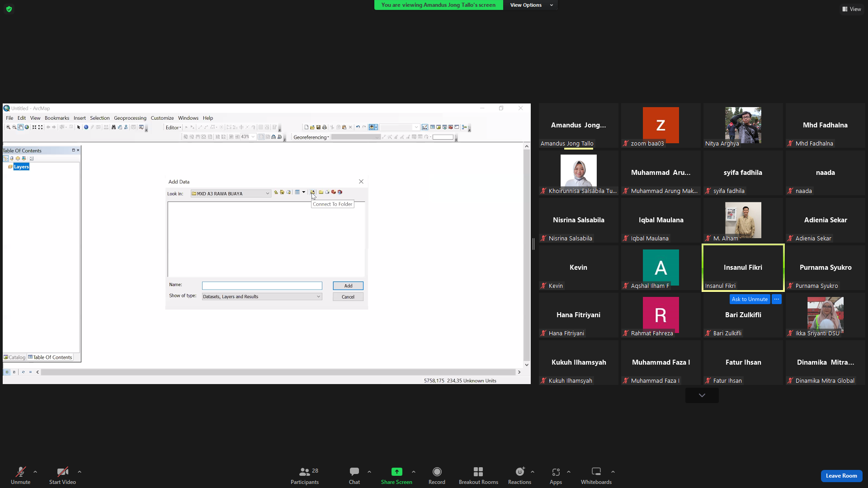Click Share Screen in Zoom

pos(396,476)
